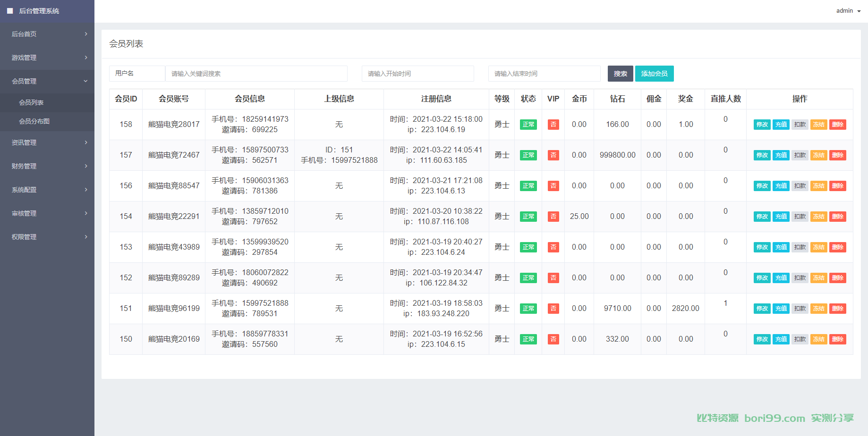Expand the 权限管理 sidebar menu

click(47, 237)
